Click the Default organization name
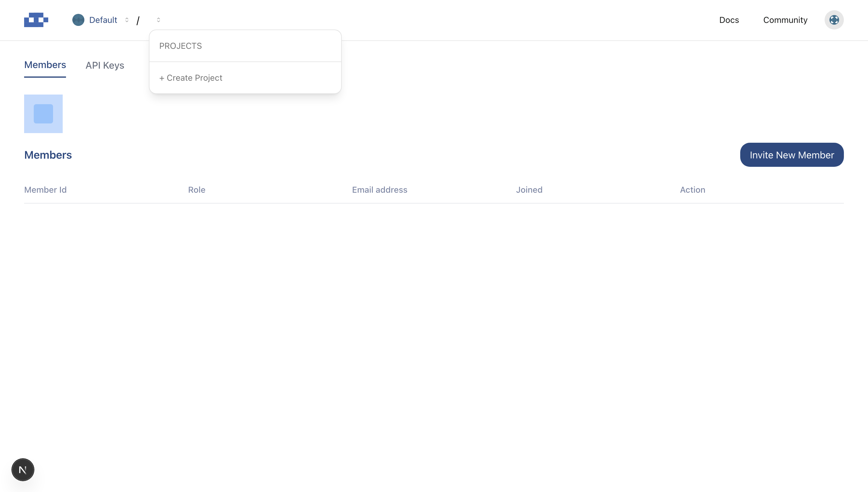 click(x=103, y=20)
